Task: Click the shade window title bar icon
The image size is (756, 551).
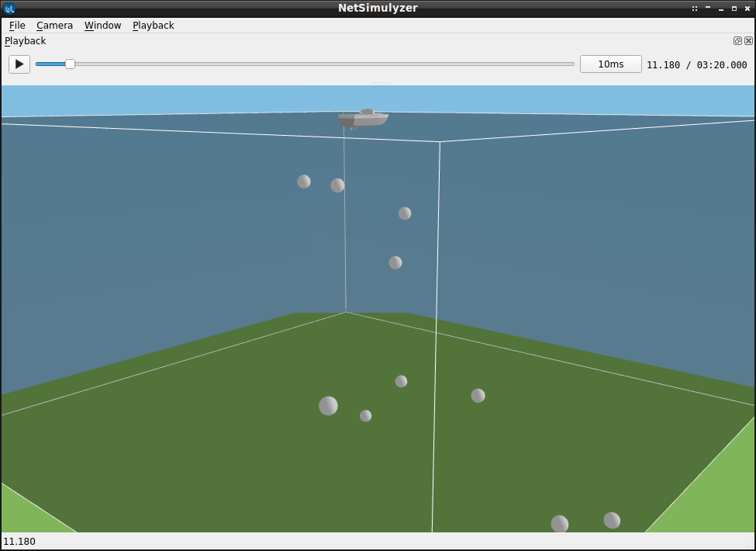Action: (x=708, y=8)
